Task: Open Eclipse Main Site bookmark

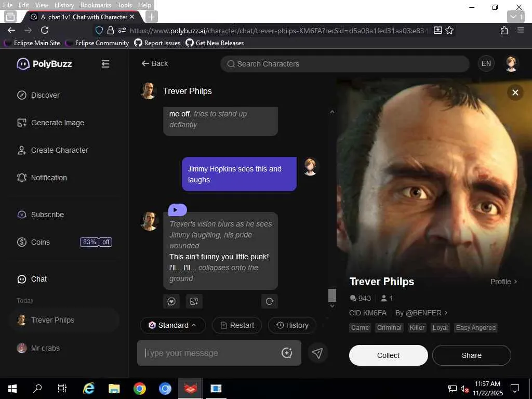Action: (x=32, y=43)
